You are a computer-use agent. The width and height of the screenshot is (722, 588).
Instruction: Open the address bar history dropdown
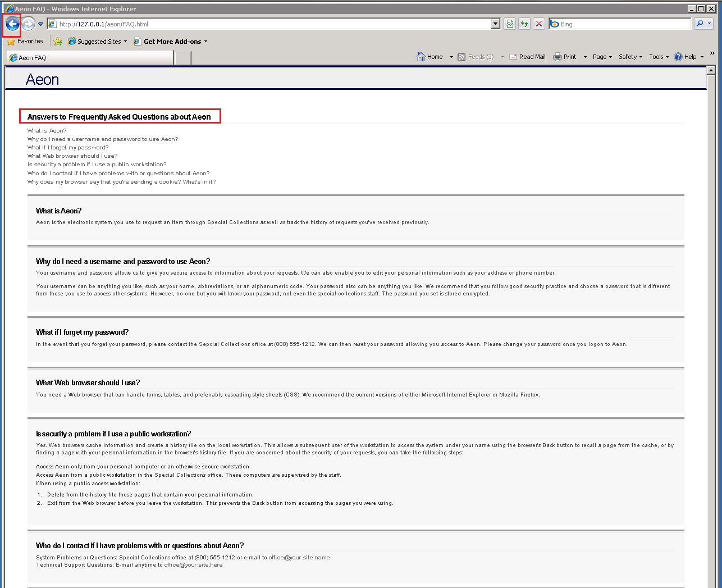(x=494, y=24)
